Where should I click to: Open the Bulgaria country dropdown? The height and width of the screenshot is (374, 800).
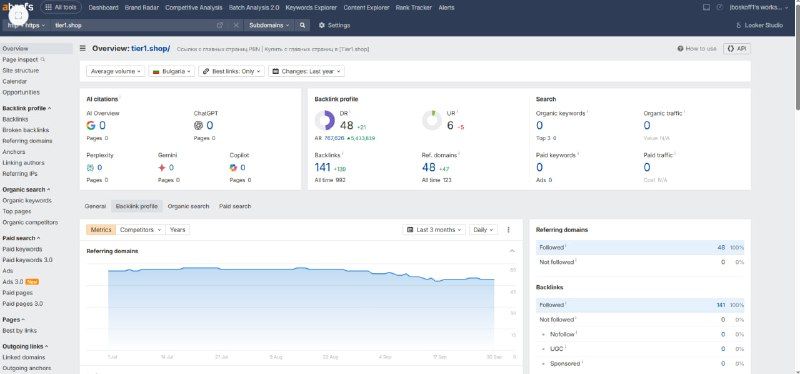172,71
